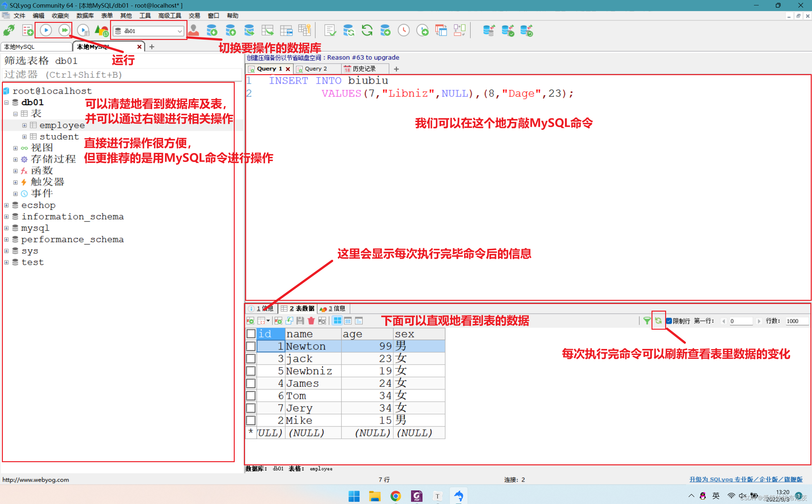Refresh the table data with green icon
Image resolution: width=812 pixels, height=504 pixels.
tap(658, 321)
